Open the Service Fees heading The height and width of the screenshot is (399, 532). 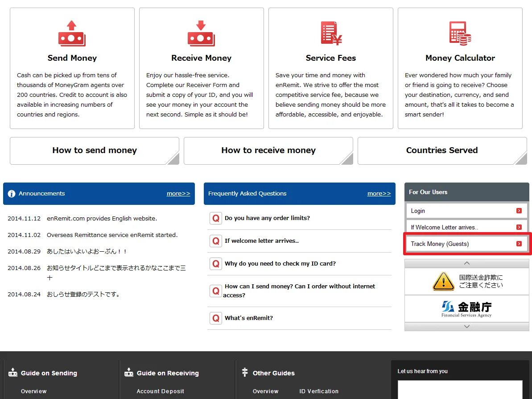(331, 58)
